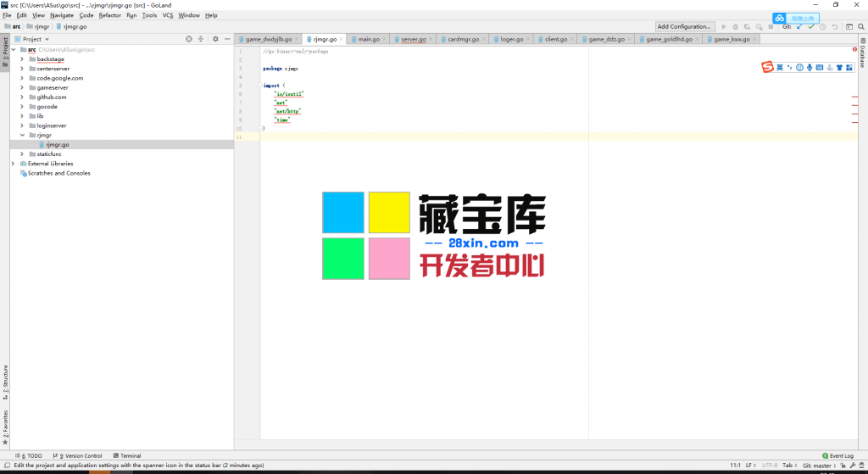
Task: Switch to the main.go tab
Action: 368,39
